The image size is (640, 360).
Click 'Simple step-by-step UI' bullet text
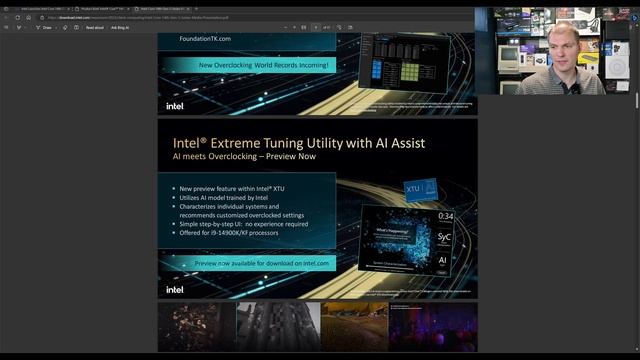click(x=244, y=224)
